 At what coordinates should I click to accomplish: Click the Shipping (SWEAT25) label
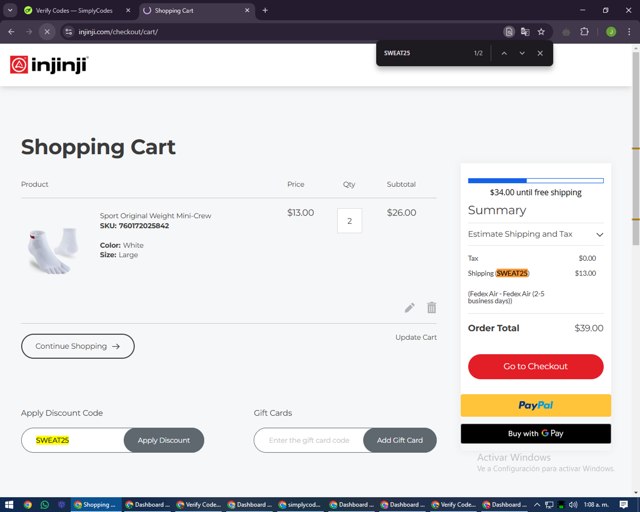[498, 273]
